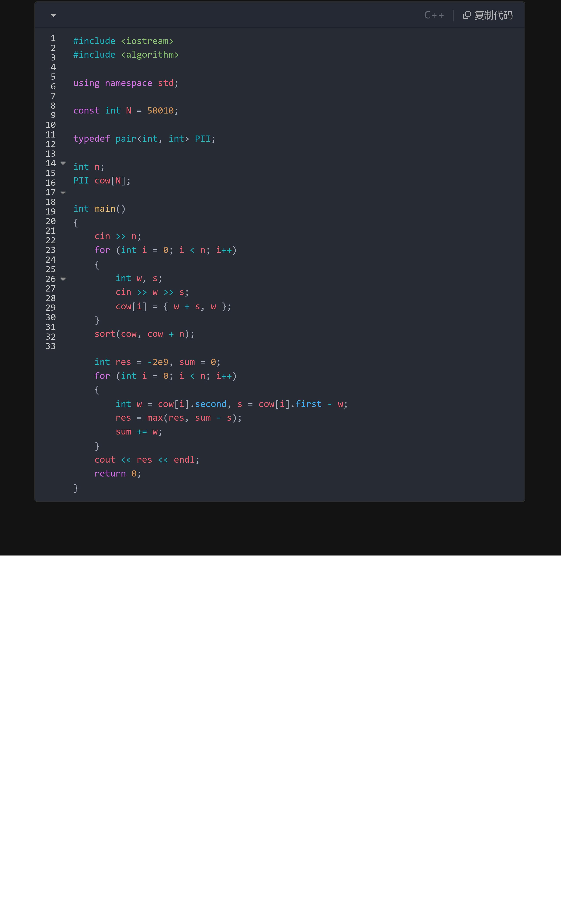Click the -2e9 value in the code
Image resolution: width=561 pixels, height=924 pixels.
tap(158, 362)
